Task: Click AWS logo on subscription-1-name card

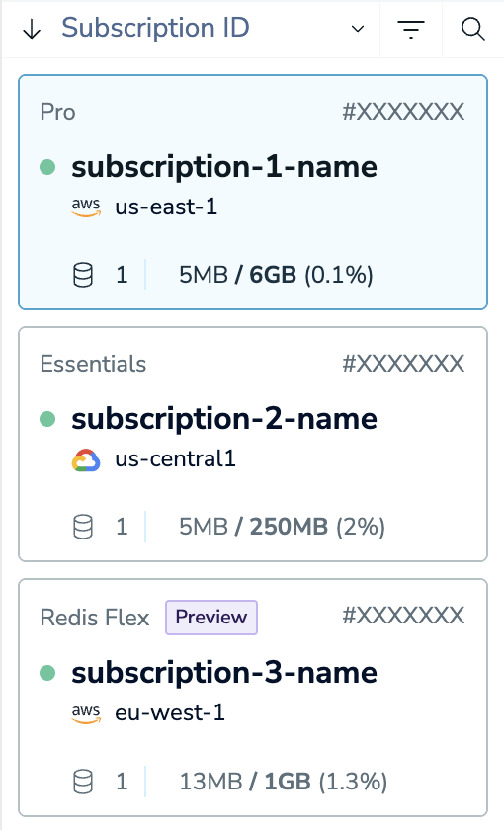Action: pos(86,207)
